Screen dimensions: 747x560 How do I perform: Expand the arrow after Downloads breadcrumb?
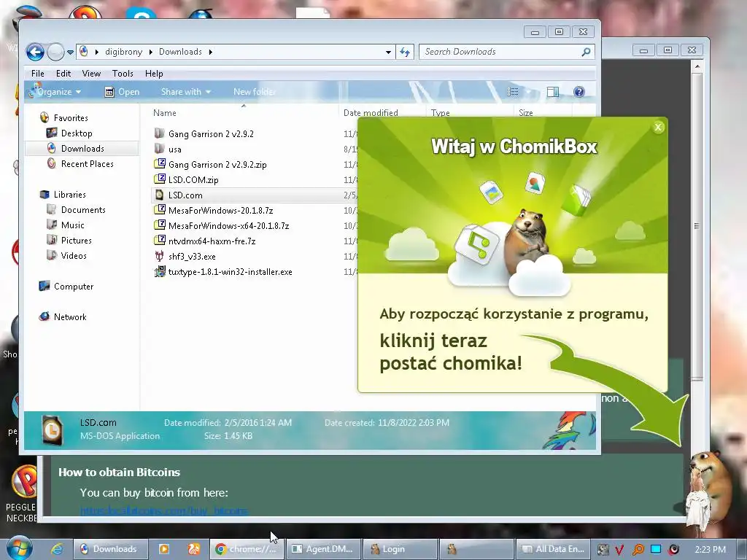(210, 52)
